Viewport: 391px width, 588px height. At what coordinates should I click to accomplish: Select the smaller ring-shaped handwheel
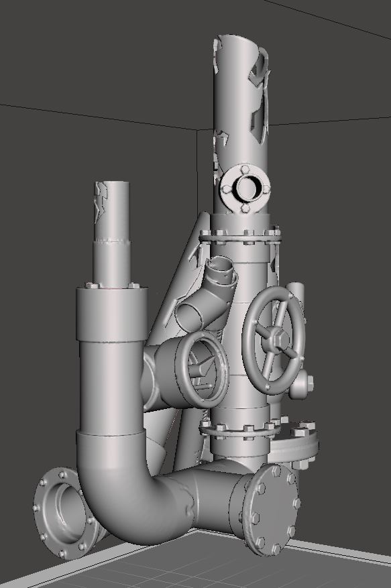[203, 369]
